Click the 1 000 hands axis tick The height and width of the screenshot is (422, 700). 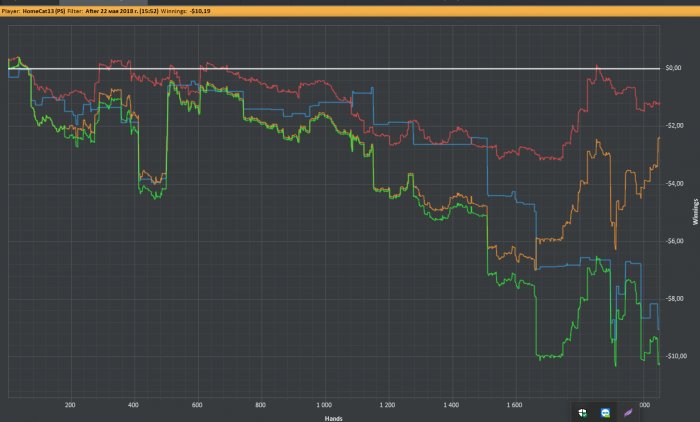[x=324, y=405]
